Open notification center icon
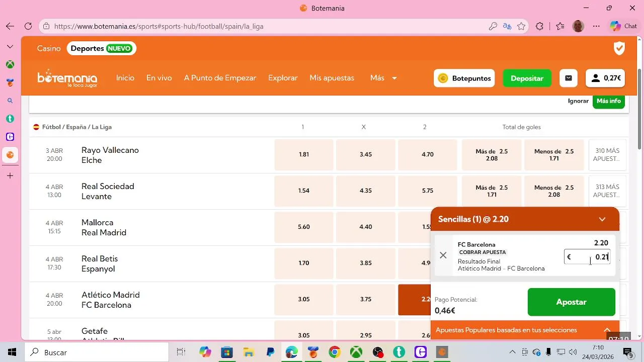This screenshot has height=362, width=644. coord(627,352)
